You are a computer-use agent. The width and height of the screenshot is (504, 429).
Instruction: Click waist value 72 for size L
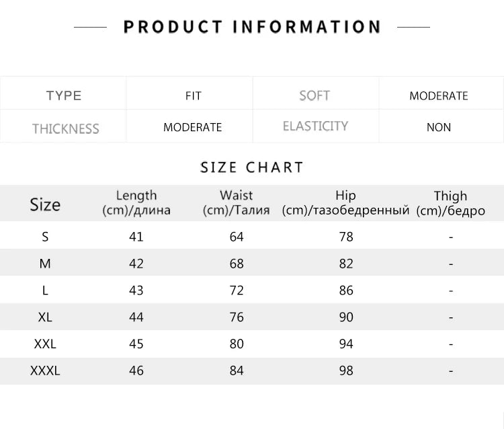[237, 290]
